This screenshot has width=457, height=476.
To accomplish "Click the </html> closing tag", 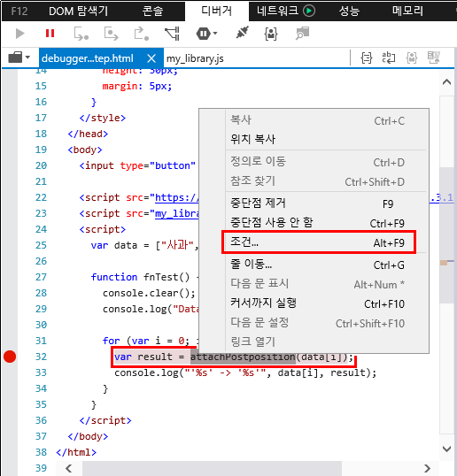I will point(76,452).
